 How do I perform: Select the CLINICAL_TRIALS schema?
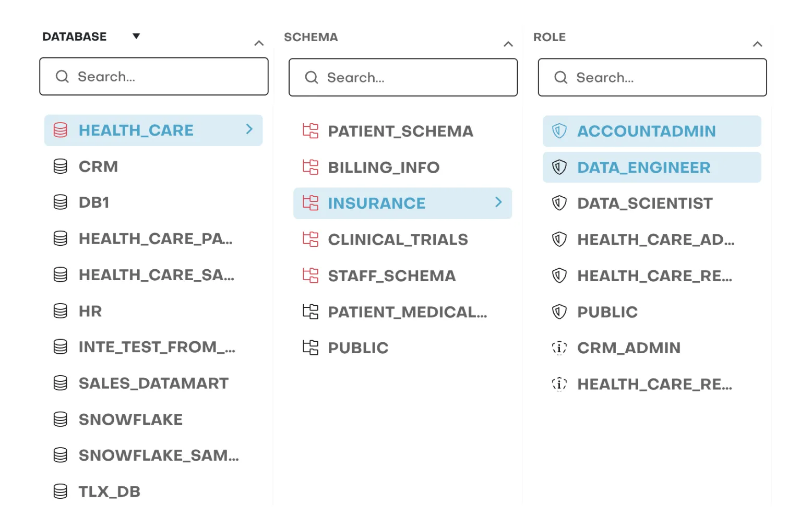point(398,239)
